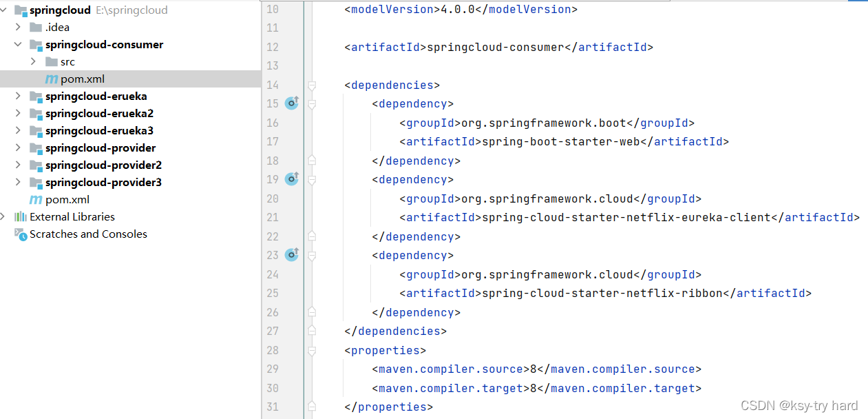Click the modelVersion 4.0.0 value
Image resolution: width=868 pixels, height=419 pixels.
click(458, 10)
